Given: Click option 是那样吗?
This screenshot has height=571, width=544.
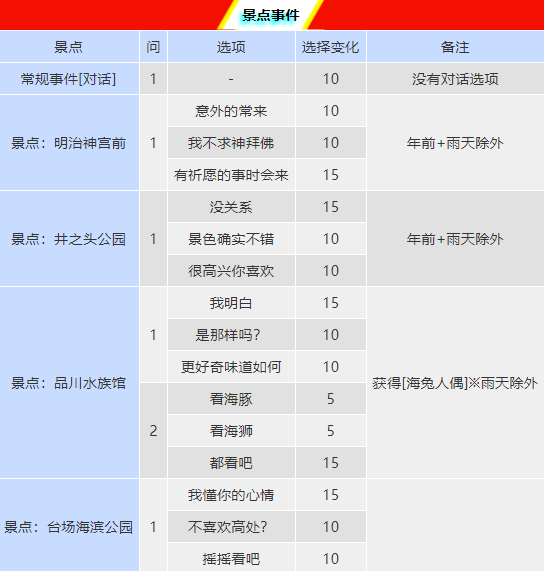Looking at the screenshot, I should pyautogui.click(x=231, y=335).
